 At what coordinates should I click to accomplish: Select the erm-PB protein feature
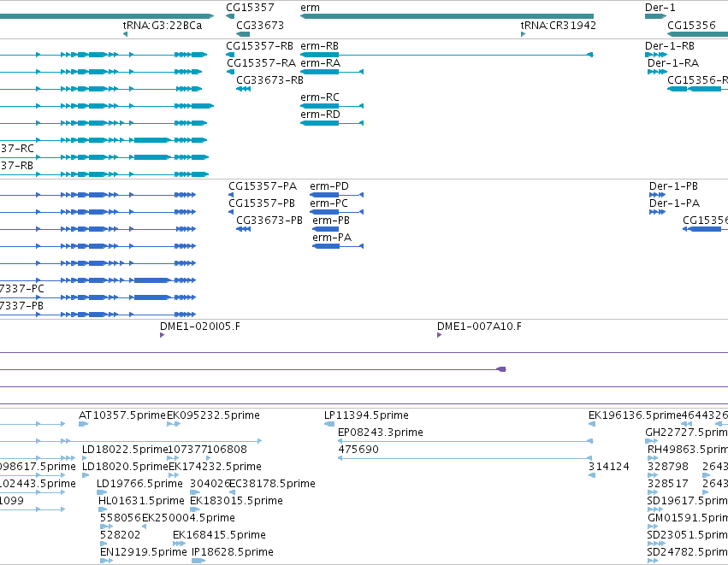click(x=325, y=229)
